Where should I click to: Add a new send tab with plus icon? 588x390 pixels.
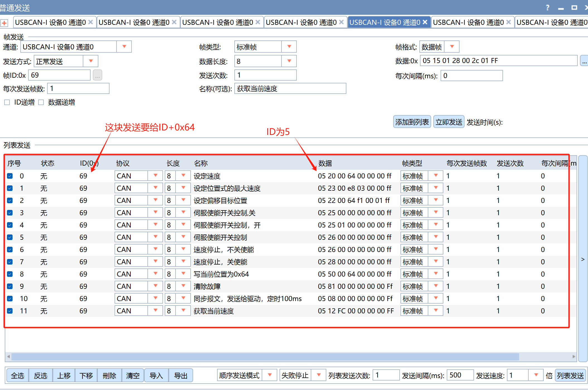point(4,23)
